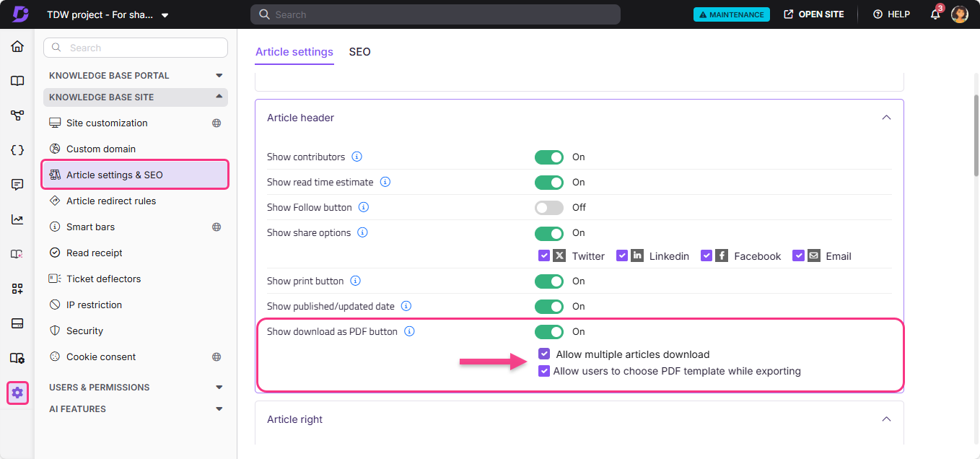Uncheck Allow multiple articles download
Screen dimensions: 980x459
tap(543, 354)
